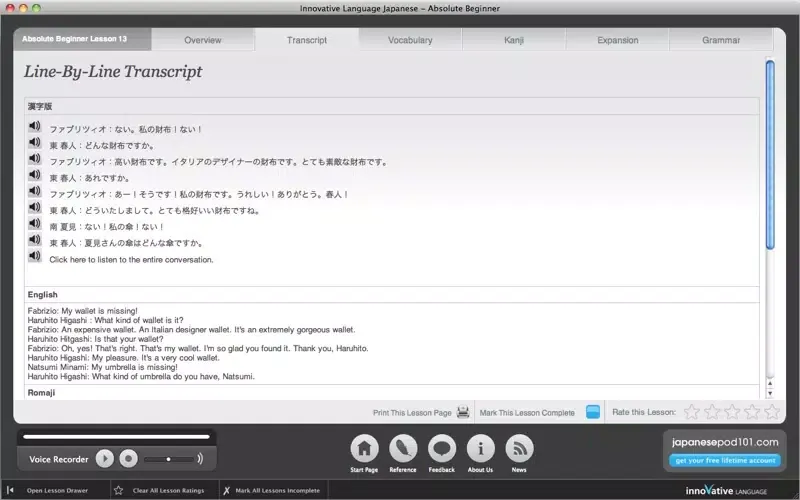The width and height of the screenshot is (800, 500).
Task: Rate this lesson five stars
Action: [x=772, y=412]
